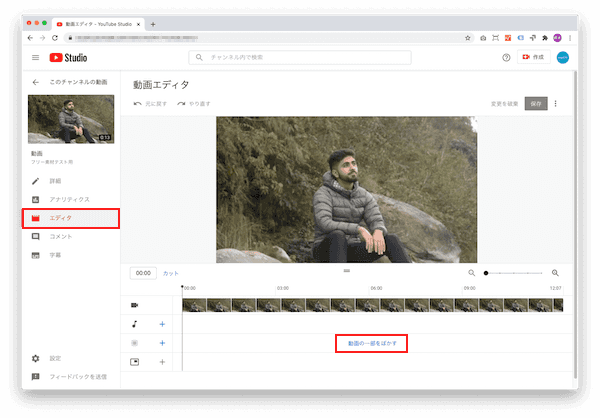Click browser back arrow
The image size is (600, 418).
click(30, 38)
